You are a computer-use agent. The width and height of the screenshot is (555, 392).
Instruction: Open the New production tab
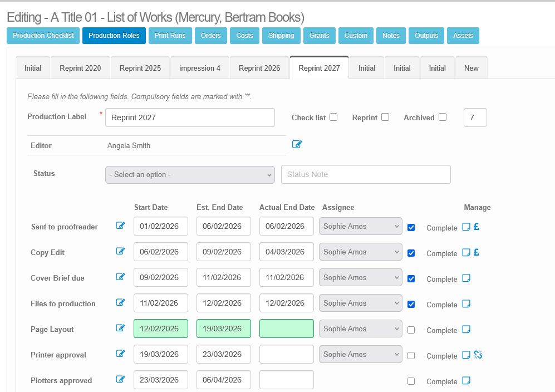click(x=471, y=68)
